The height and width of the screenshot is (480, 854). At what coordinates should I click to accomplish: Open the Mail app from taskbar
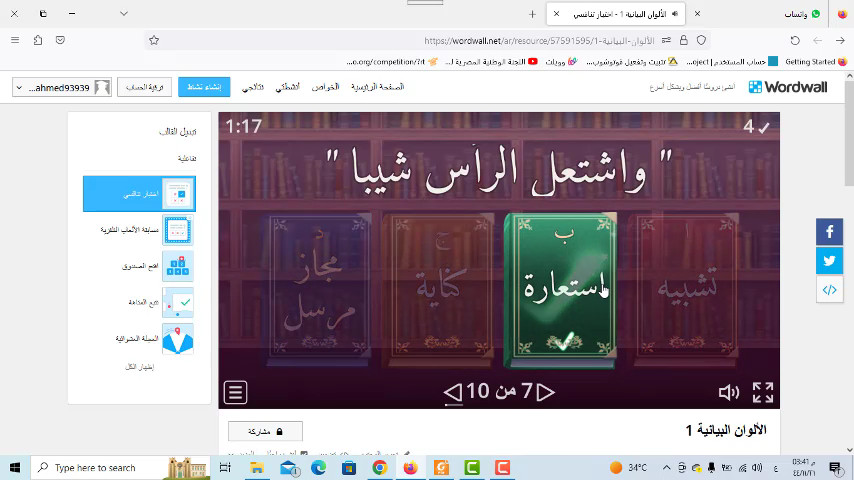click(x=289, y=467)
